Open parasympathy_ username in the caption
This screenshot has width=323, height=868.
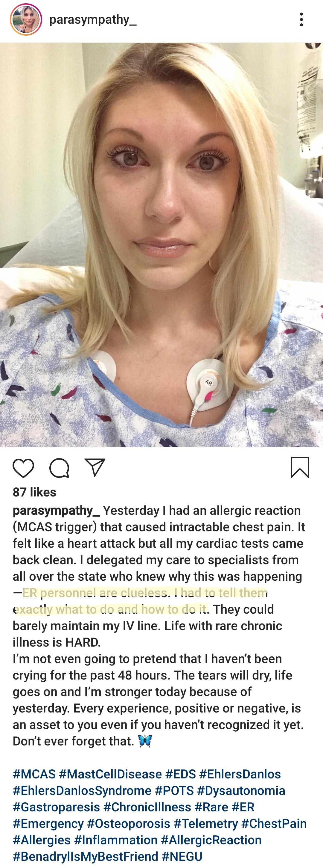tap(57, 511)
